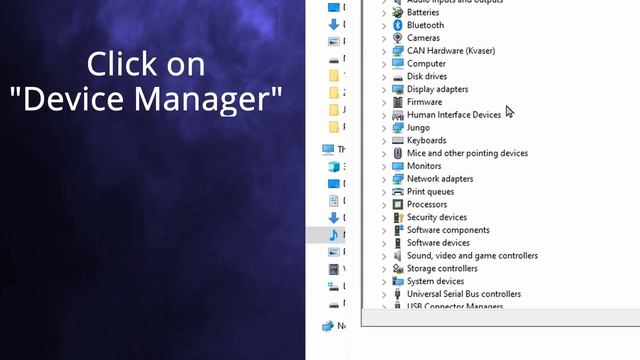Click the Computer monitor icon
Screen dimensions: 640x360
398,64
